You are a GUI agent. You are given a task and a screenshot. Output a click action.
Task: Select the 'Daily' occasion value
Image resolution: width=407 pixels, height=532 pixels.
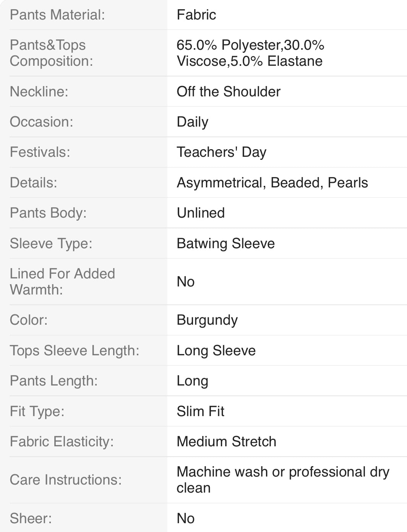tap(193, 122)
